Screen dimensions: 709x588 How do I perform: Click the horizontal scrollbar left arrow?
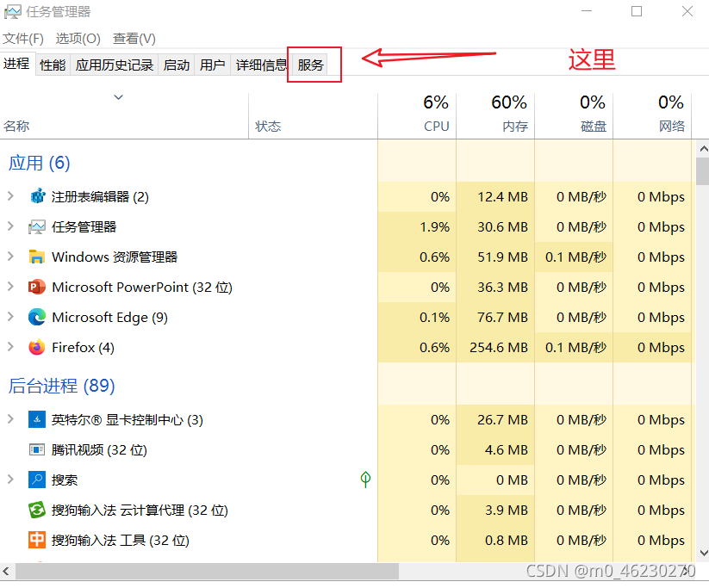tap(6, 571)
